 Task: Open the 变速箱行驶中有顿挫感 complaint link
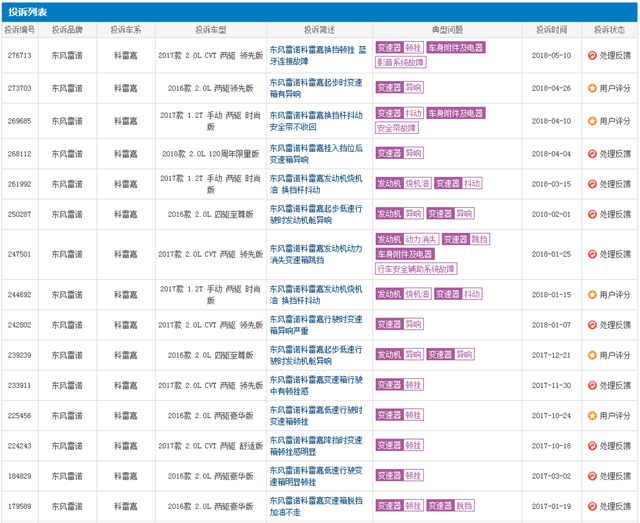click(316, 385)
